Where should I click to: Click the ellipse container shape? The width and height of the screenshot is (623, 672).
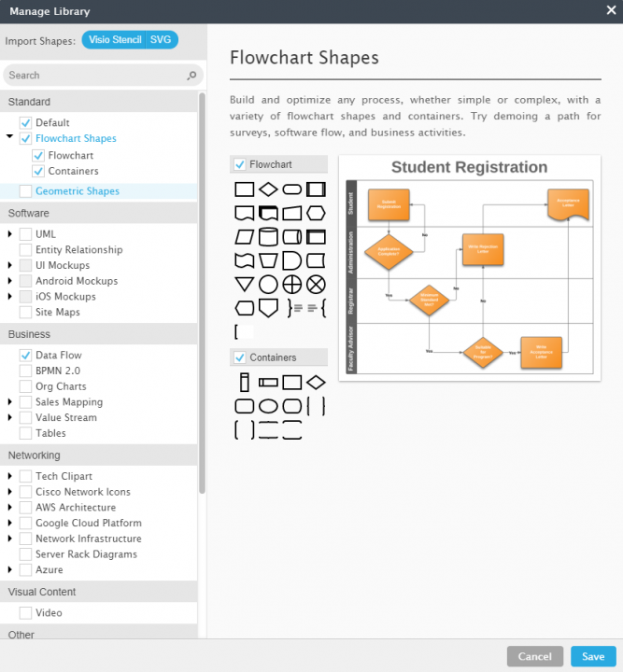pos(268,406)
